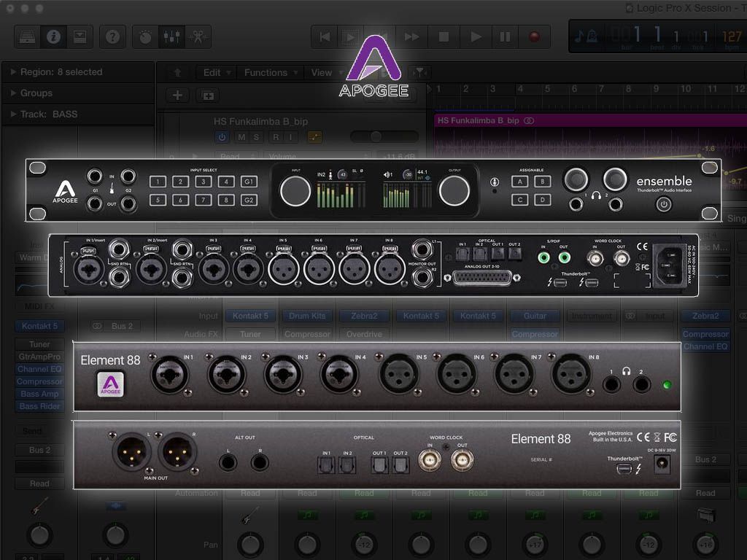Click stereo link icon beside Bus 2
The image size is (747, 560).
[x=98, y=326]
